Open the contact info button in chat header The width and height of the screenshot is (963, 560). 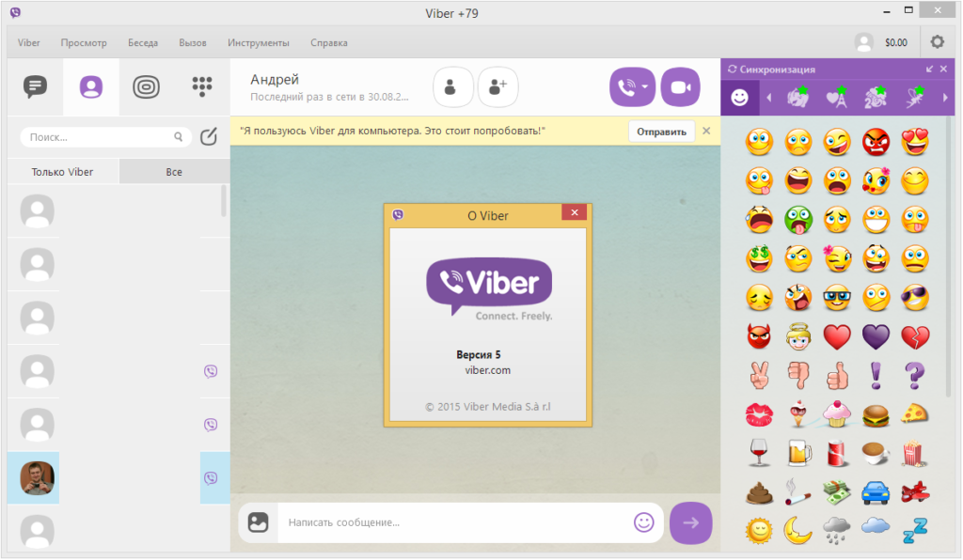(x=452, y=87)
